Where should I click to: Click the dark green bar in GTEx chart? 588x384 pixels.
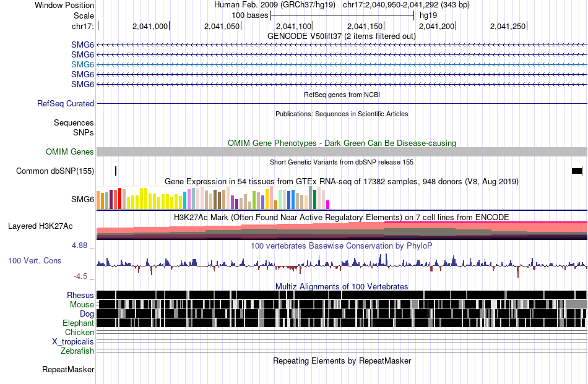pyautogui.click(x=314, y=199)
